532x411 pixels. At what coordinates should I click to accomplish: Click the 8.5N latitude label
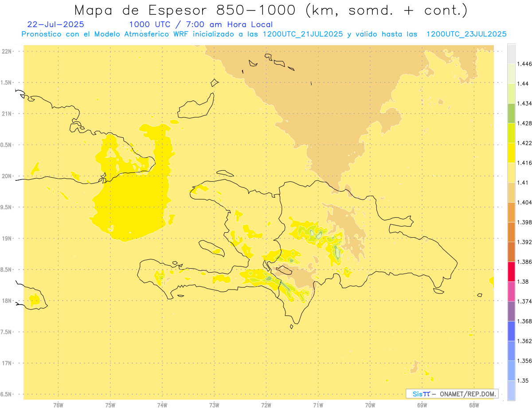6,270
